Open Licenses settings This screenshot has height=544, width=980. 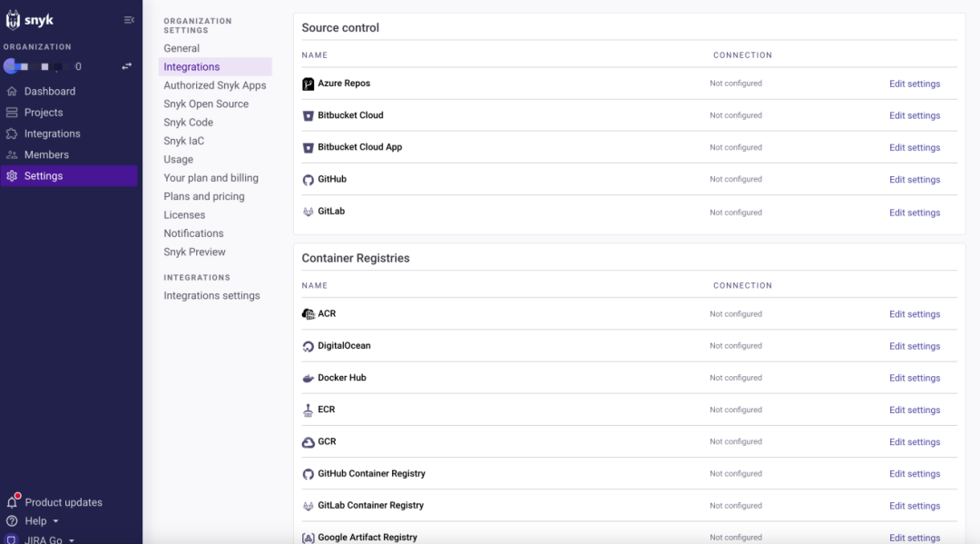[184, 214]
